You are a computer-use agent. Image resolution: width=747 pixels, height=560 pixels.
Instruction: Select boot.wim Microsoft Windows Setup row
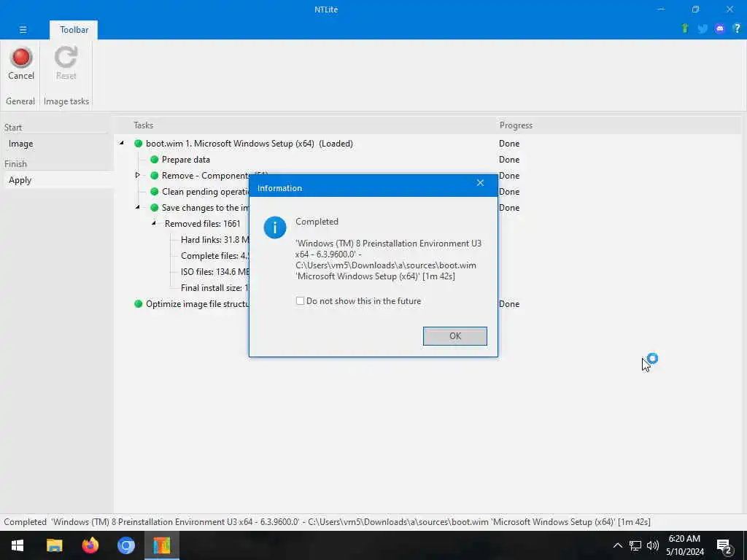249,144
